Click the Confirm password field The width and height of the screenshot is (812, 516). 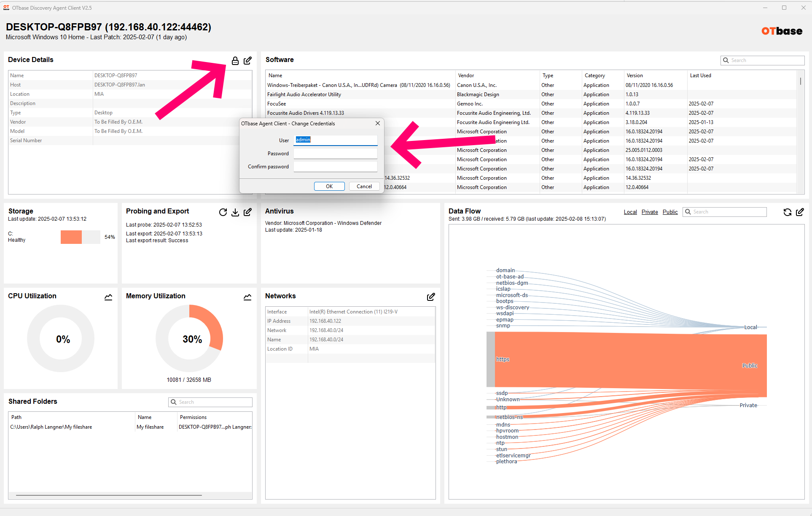335,167
